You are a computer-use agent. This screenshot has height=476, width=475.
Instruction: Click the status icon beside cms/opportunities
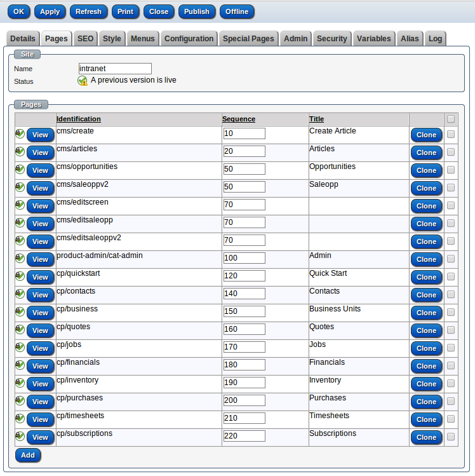click(x=20, y=170)
